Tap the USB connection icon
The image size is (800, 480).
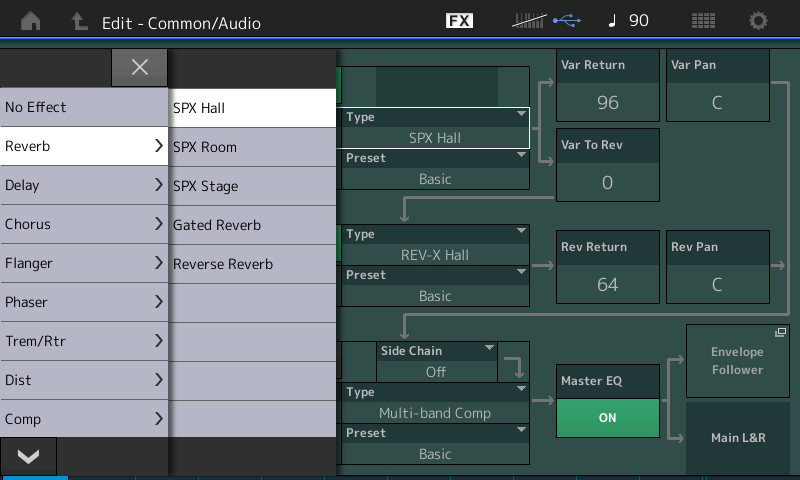point(567,21)
